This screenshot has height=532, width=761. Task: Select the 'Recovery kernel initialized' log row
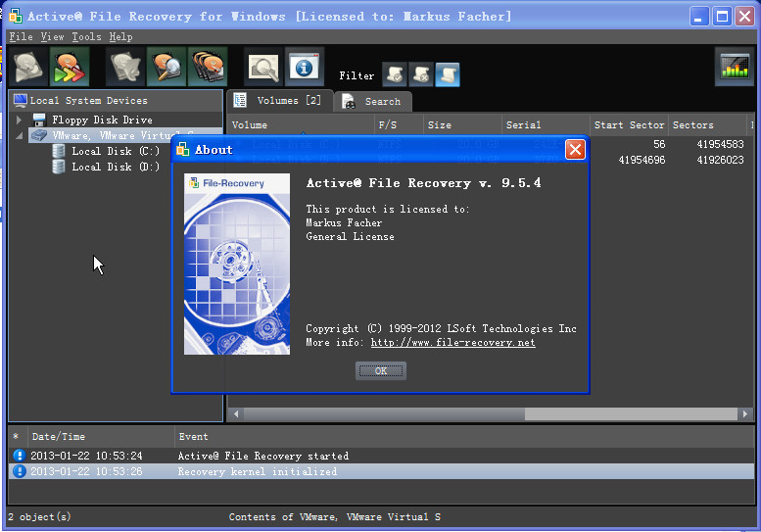point(381,471)
